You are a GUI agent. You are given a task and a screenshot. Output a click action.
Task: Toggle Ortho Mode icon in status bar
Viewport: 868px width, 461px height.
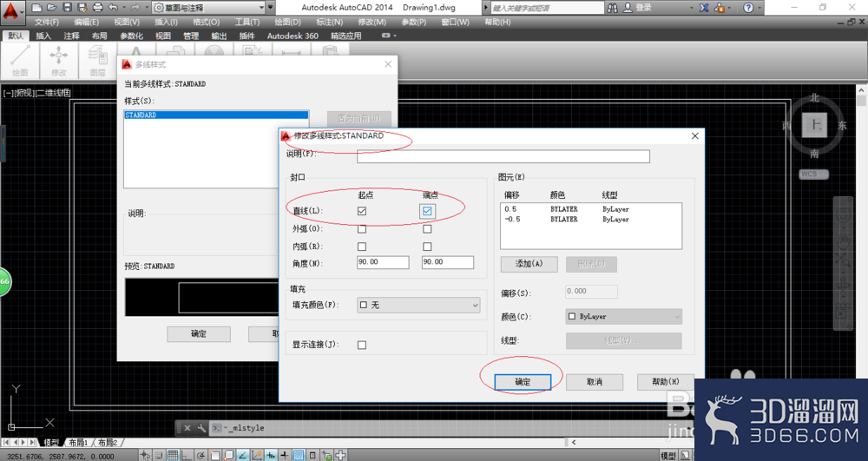click(x=186, y=455)
